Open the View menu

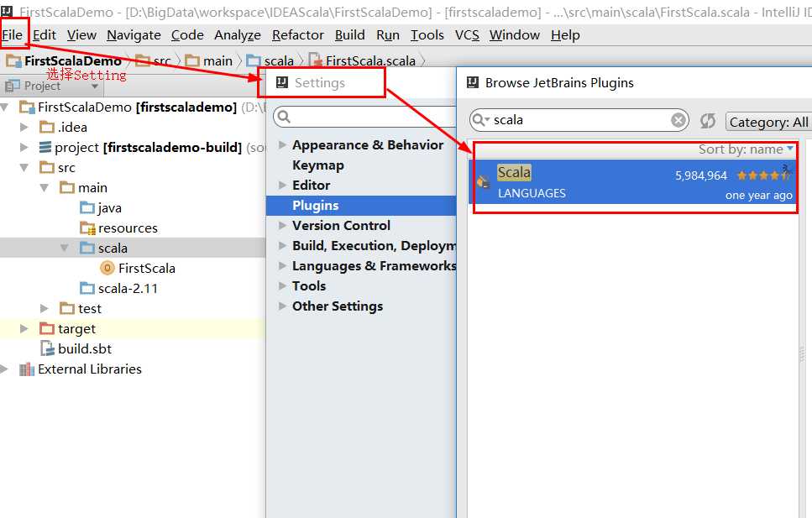[81, 35]
